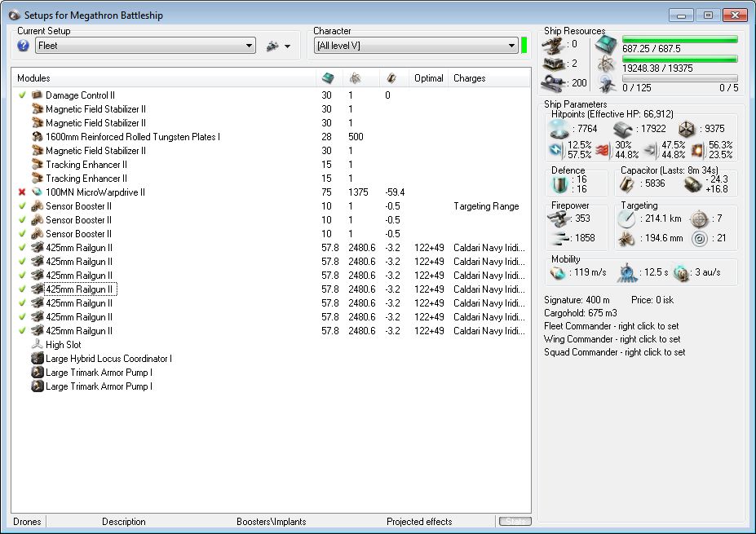Click Fleet Commander right click to set

(612, 326)
